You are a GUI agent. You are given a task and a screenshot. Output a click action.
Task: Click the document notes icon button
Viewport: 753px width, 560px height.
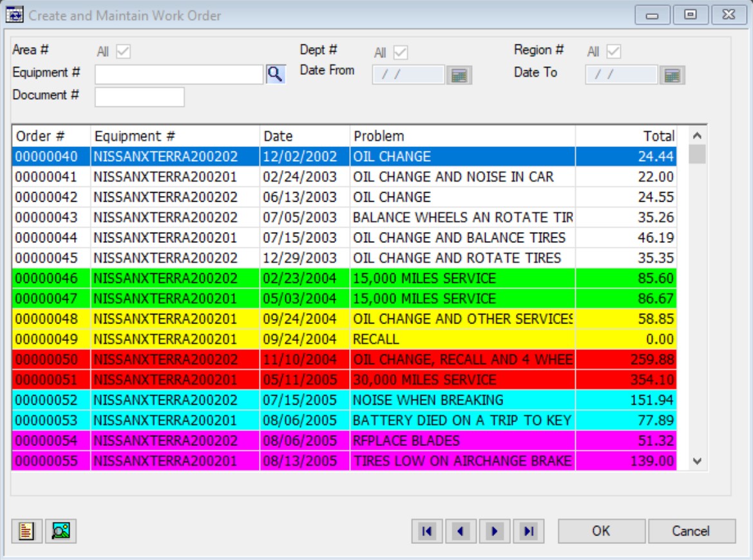click(26, 531)
